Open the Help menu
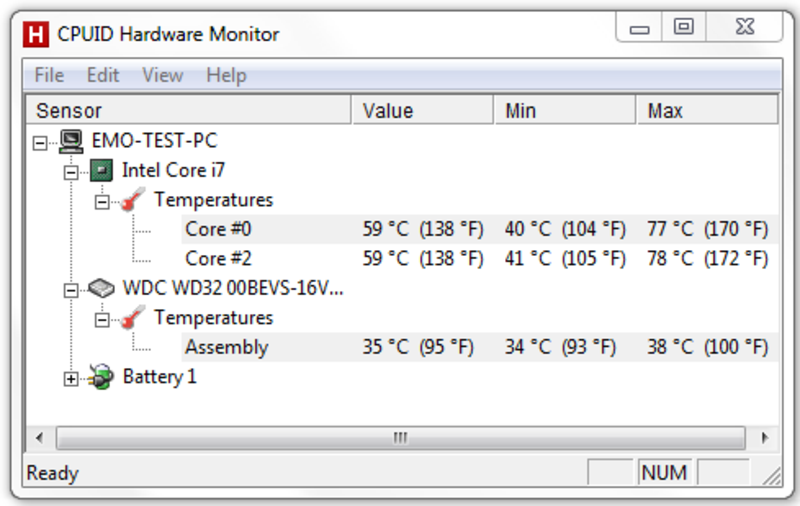 (226, 75)
